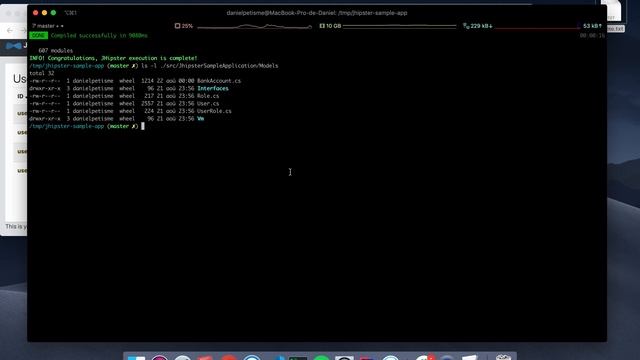Click 'Compiled successfully' message text
Viewport: 640px width, 360px height.
click(x=99, y=36)
